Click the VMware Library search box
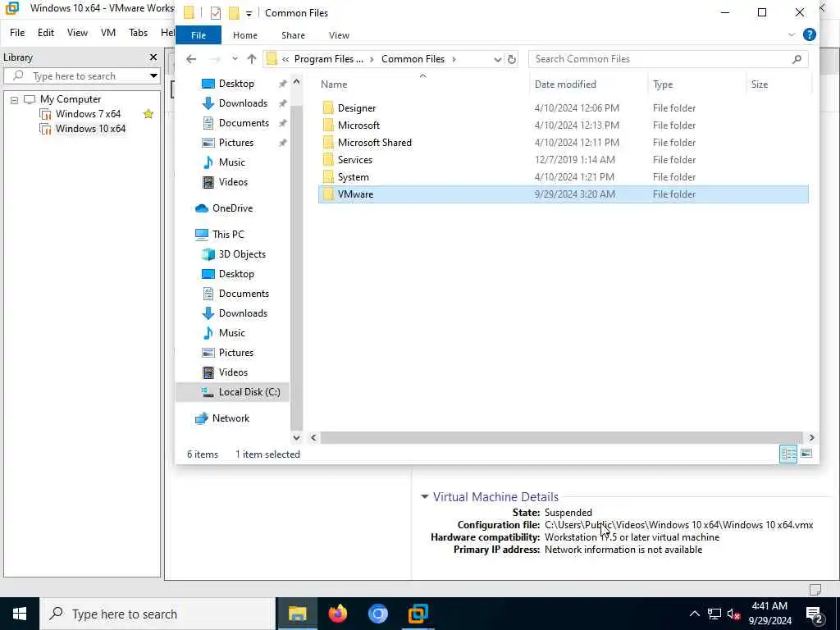The image size is (840, 630). tap(80, 75)
